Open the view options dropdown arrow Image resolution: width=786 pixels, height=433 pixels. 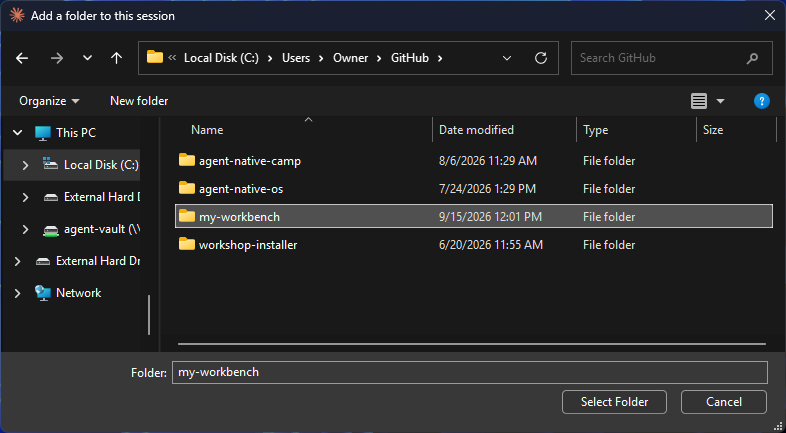pyautogui.click(x=720, y=101)
